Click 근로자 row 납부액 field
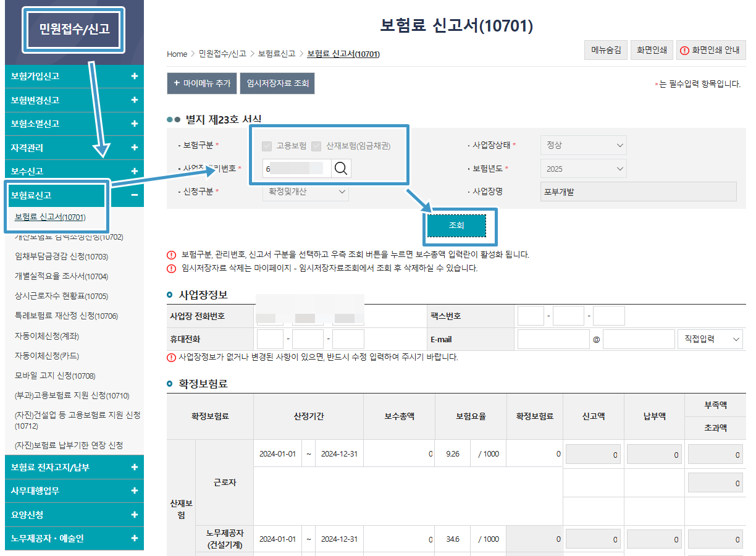The width and height of the screenshot is (756, 556). (x=654, y=455)
